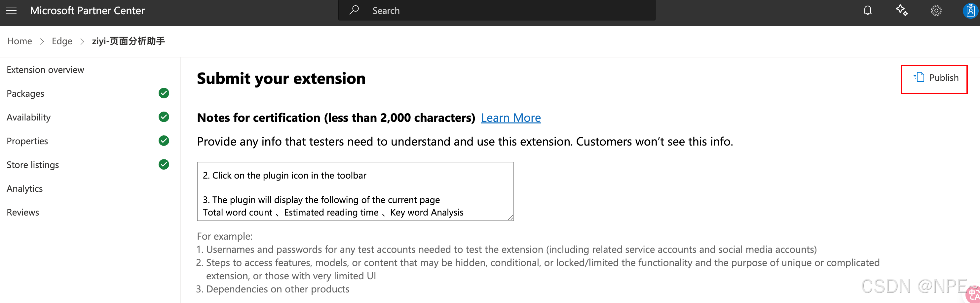Open the sparkle feedback icon
The height and width of the screenshot is (303, 980).
pyautogui.click(x=902, y=10)
